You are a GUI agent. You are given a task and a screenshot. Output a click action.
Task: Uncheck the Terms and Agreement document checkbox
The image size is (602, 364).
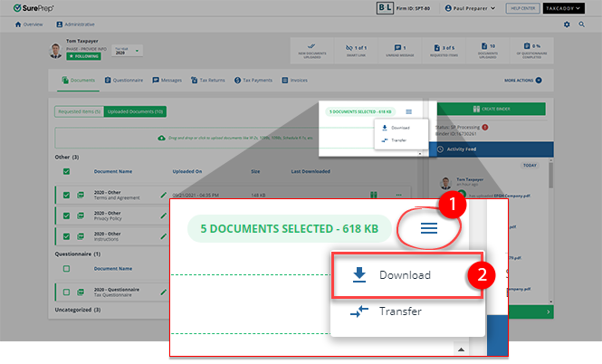coord(67,194)
